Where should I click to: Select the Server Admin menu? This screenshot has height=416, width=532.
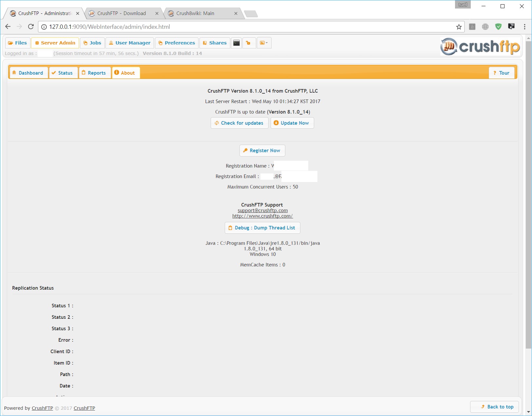coord(55,43)
